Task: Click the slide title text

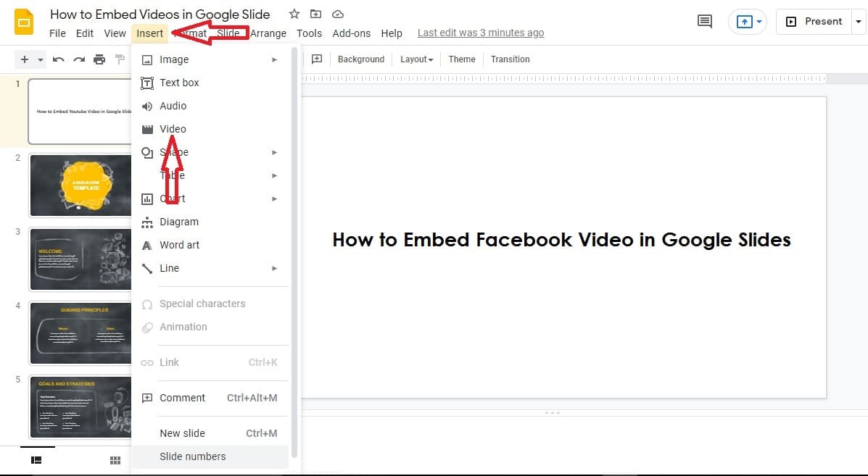Action: [561, 240]
